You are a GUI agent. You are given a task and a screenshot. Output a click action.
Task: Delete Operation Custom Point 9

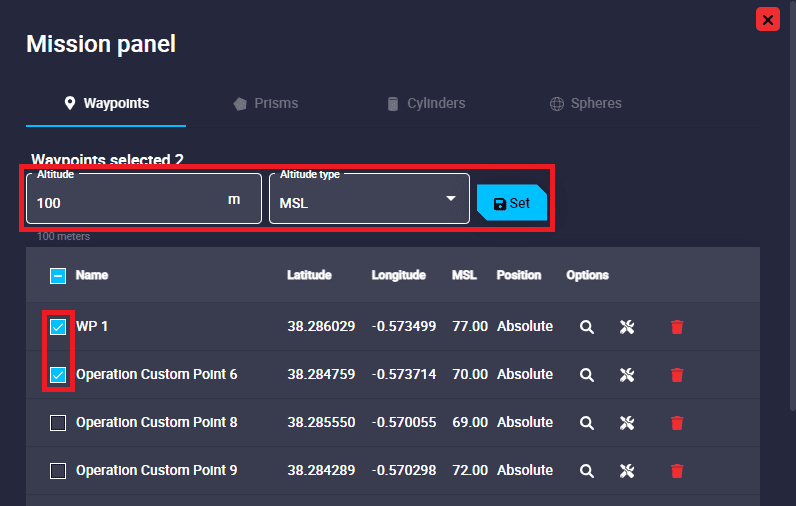point(677,471)
